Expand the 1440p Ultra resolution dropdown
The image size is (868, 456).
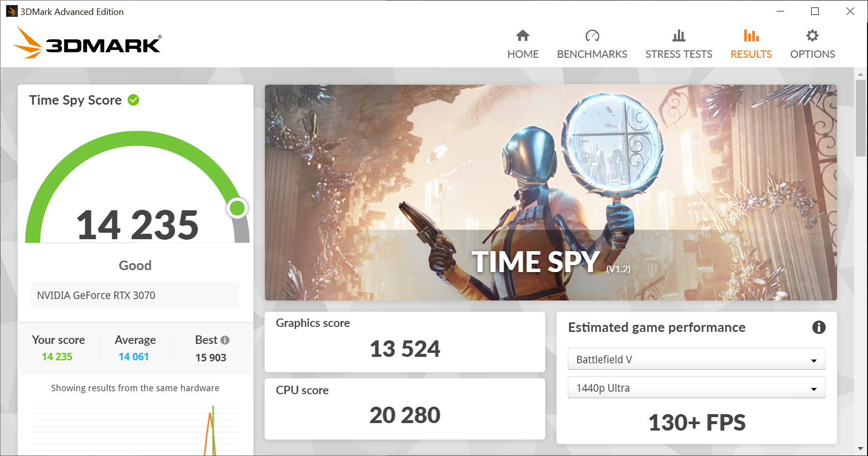(x=696, y=388)
